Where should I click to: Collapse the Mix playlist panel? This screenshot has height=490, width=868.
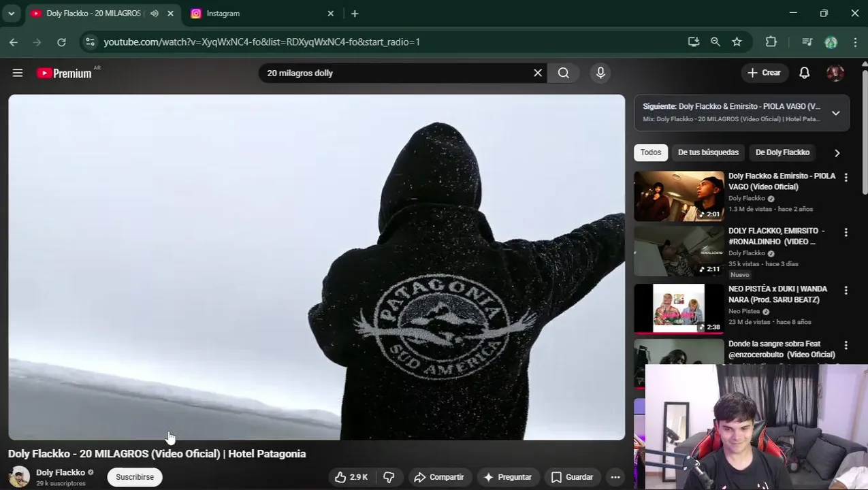836,113
